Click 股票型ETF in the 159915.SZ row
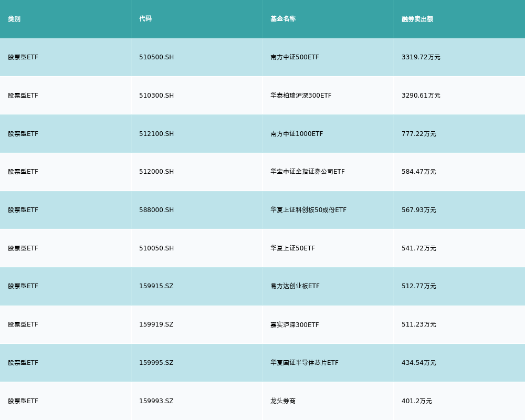 [x=23, y=286]
